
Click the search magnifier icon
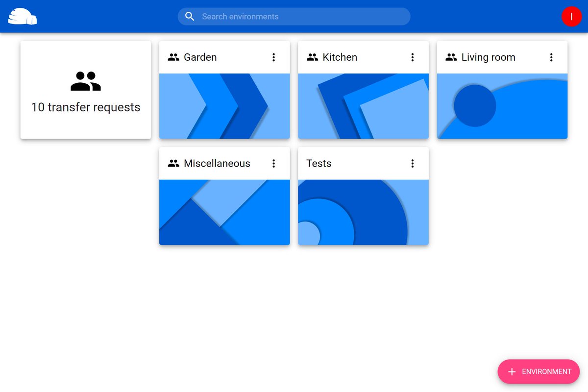point(190,16)
